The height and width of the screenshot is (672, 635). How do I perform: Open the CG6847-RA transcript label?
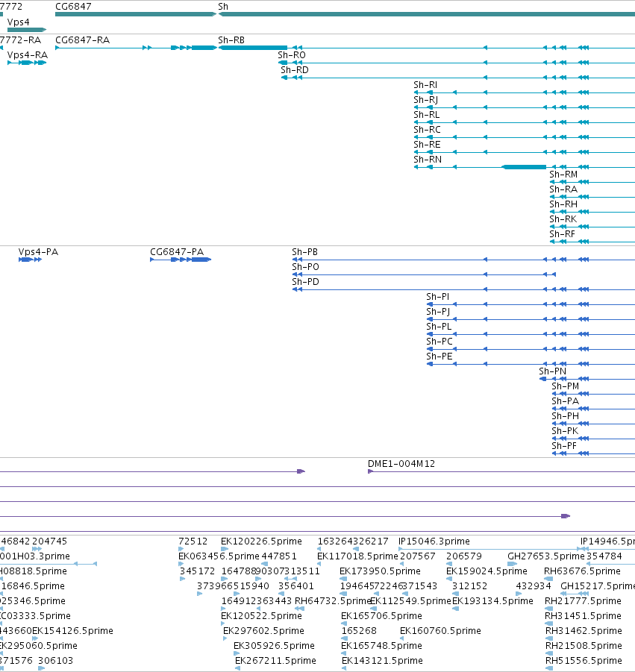(82, 40)
